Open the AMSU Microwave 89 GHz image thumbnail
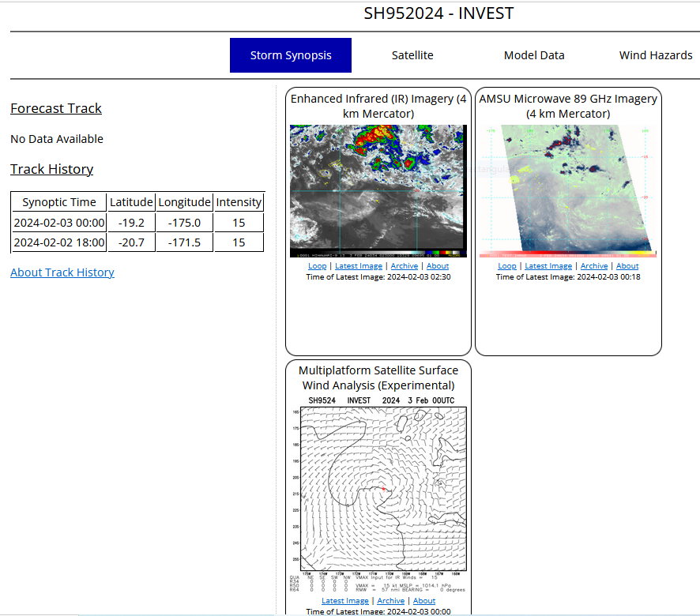The image size is (700, 616). 568,191
